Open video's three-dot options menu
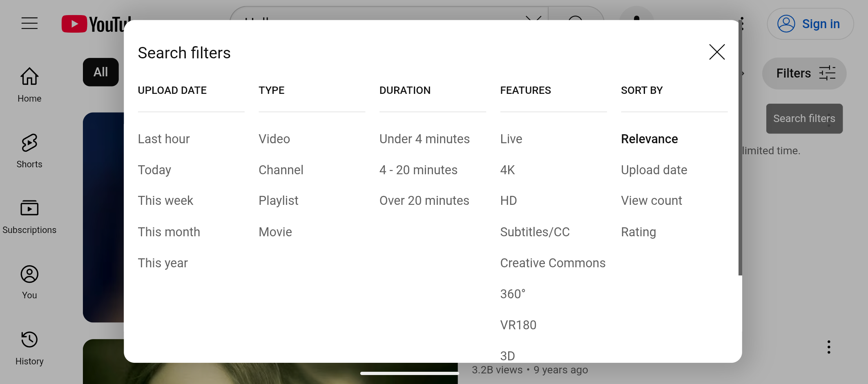The width and height of the screenshot is (868, 384). click(x=829, y=347)
